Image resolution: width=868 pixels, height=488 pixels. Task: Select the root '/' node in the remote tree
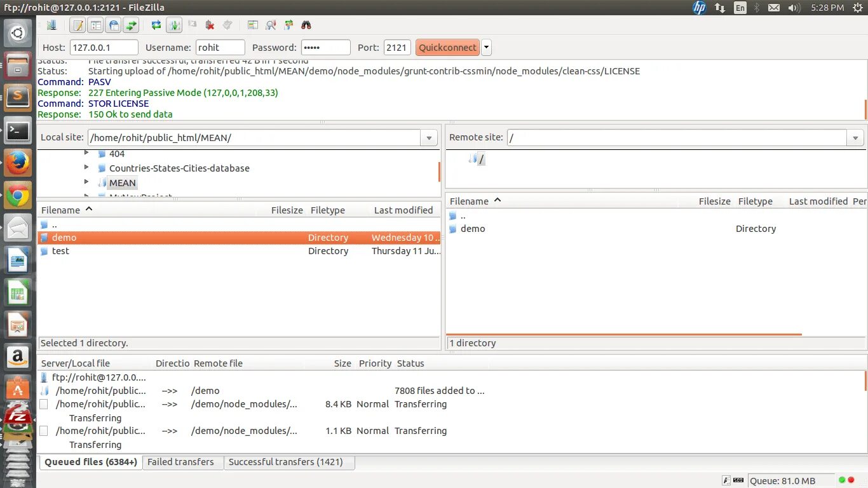[x=481, y=159]
